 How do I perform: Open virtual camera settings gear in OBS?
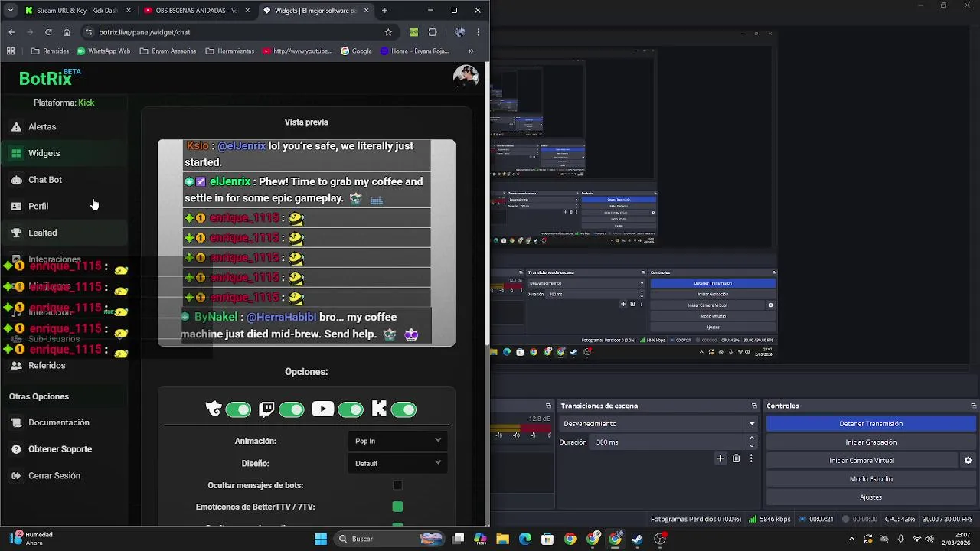[968, 461]
